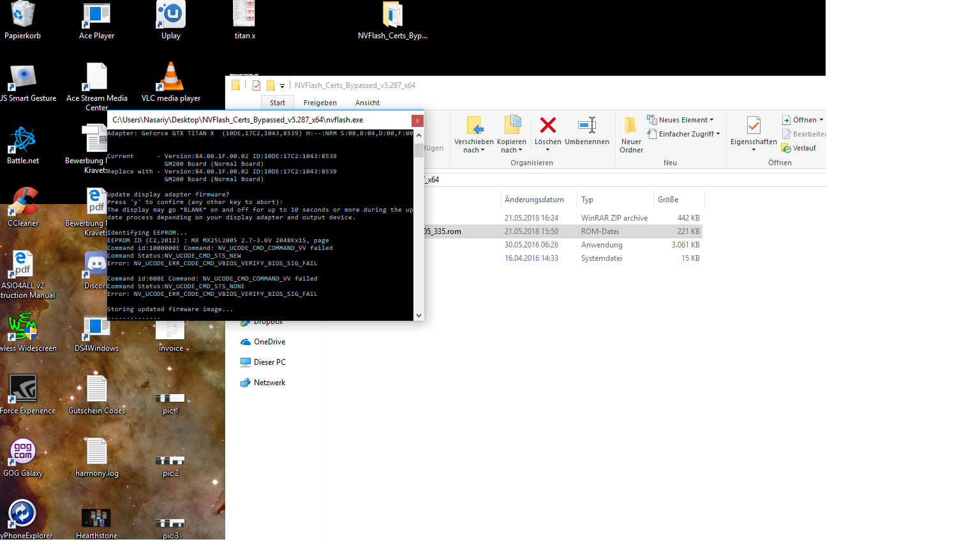
Task: Select the harmony.log file on the desktop
Action: point(96,457)
